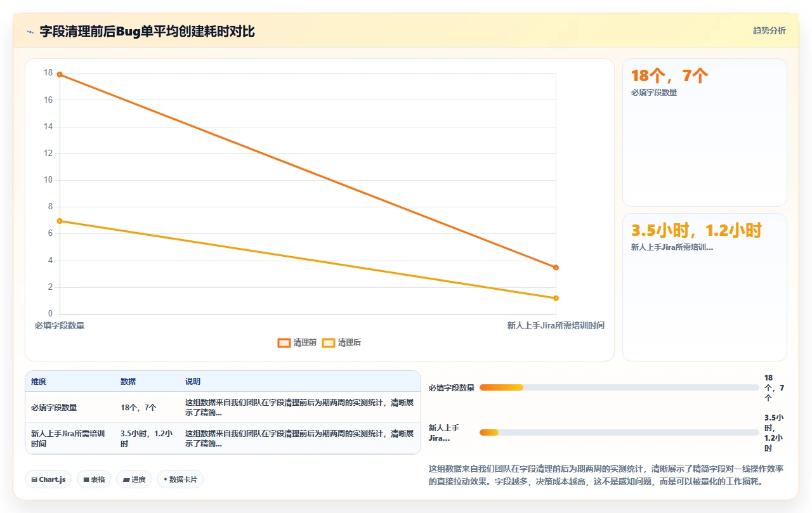
Task: Click the Chart.js tag chip
Action: (x=48, y=479)
